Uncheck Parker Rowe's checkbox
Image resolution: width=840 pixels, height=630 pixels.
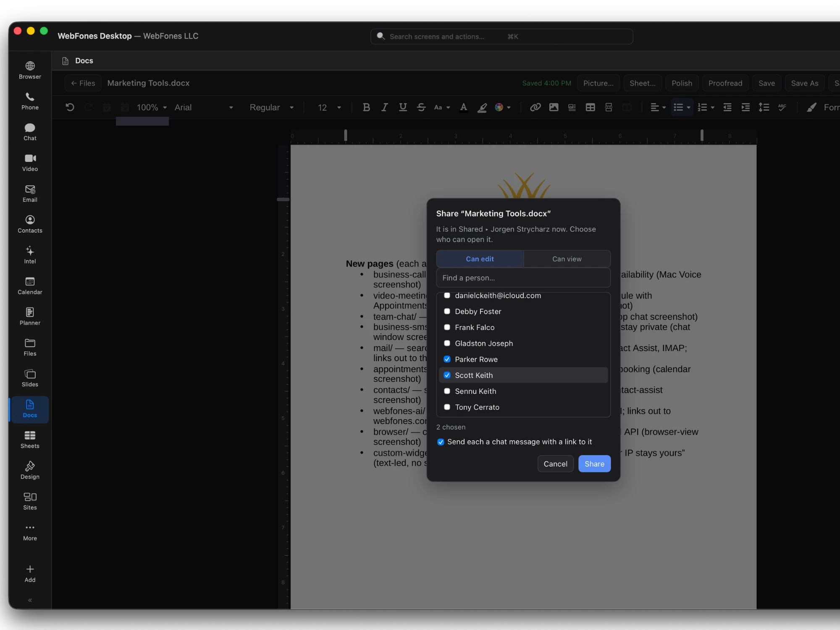point(447,359)
